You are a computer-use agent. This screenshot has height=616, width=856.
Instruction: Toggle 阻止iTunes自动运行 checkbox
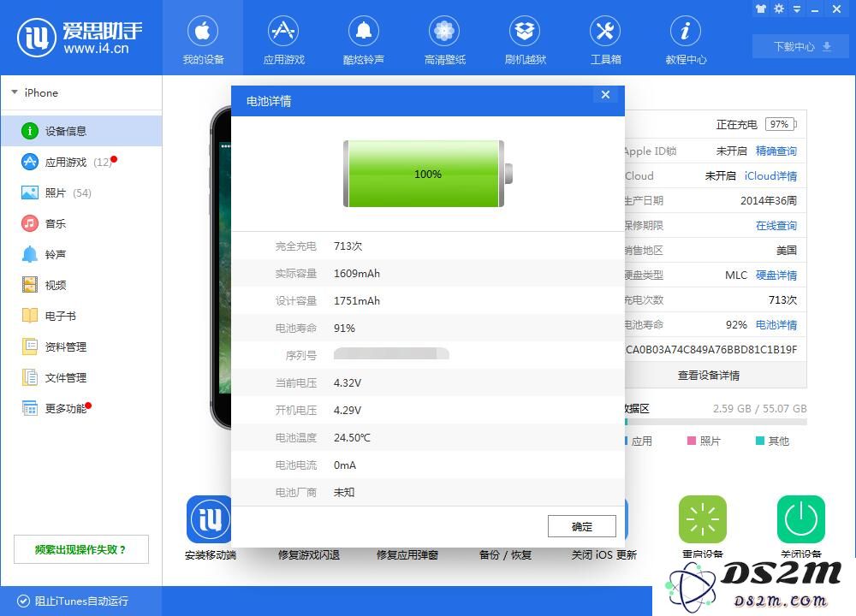coord(23,601)
